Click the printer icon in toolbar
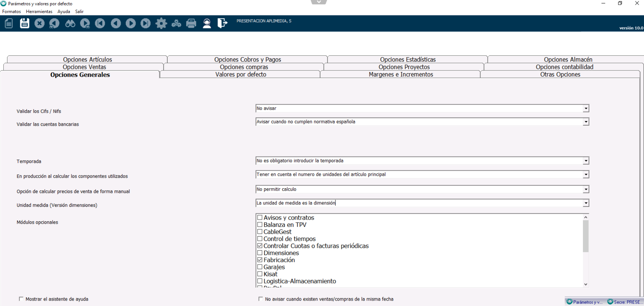The height and width of the screenshot is (306, 644). [x=191, y=23]
